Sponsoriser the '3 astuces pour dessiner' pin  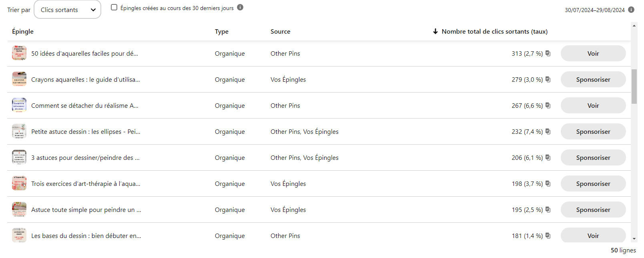(x=593, y=157)
